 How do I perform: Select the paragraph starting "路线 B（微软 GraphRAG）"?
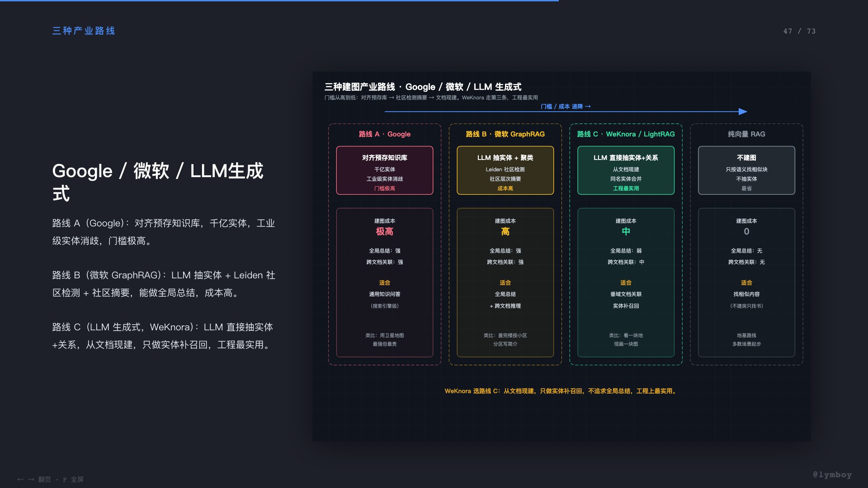tap(164, 284)
